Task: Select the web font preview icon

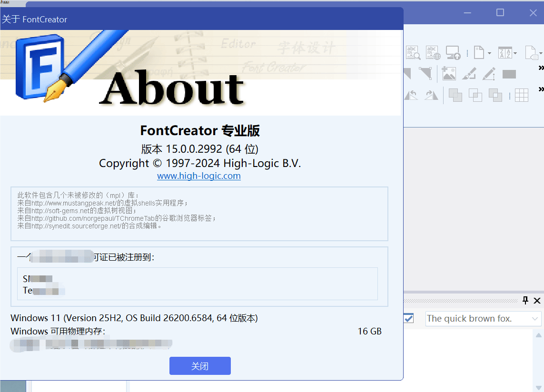Action: point(432,52)
